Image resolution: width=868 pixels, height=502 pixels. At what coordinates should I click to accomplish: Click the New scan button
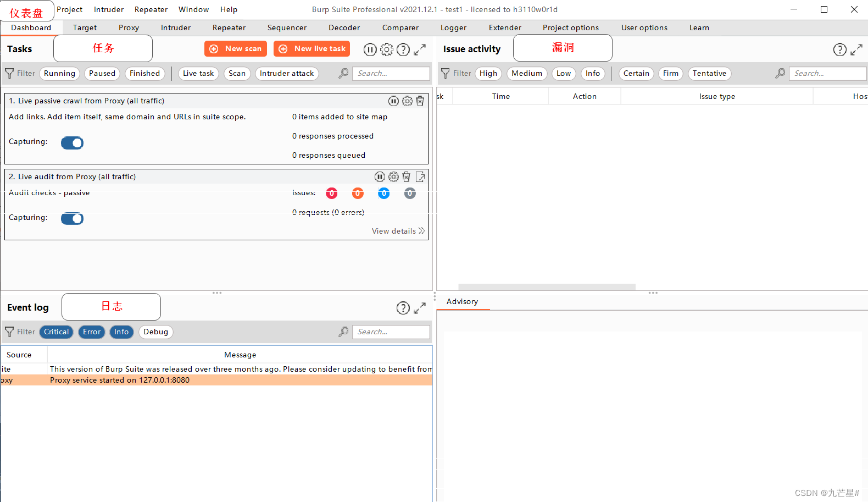tap(236, 48)
